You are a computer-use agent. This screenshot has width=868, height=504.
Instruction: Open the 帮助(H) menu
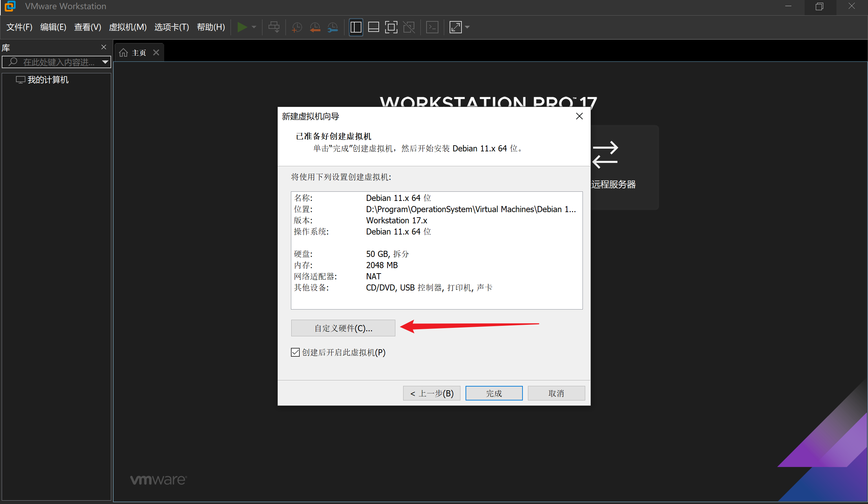(211, 27)
